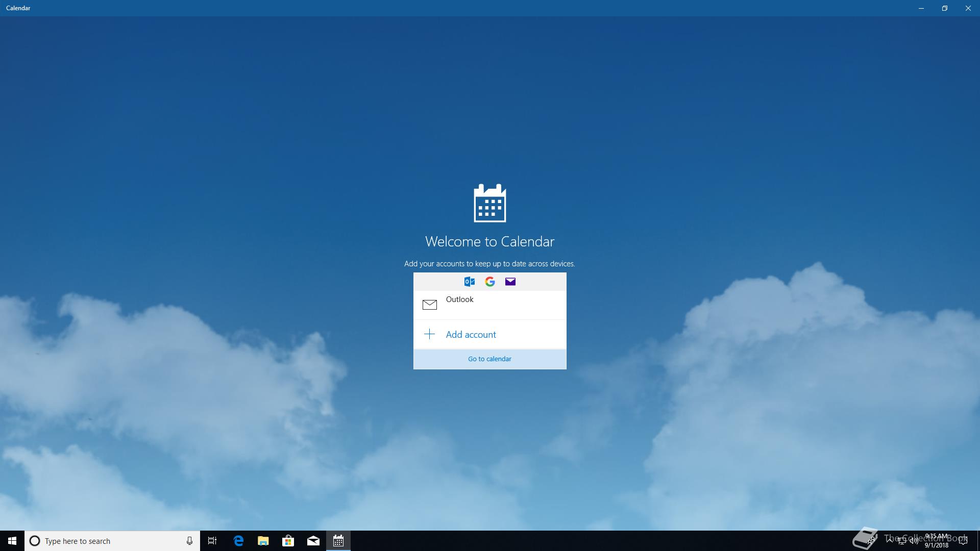The height and width of the screenshot is (551, 980).
Task: Click the Calendar app taskbar icon
Action: [338, 541]
